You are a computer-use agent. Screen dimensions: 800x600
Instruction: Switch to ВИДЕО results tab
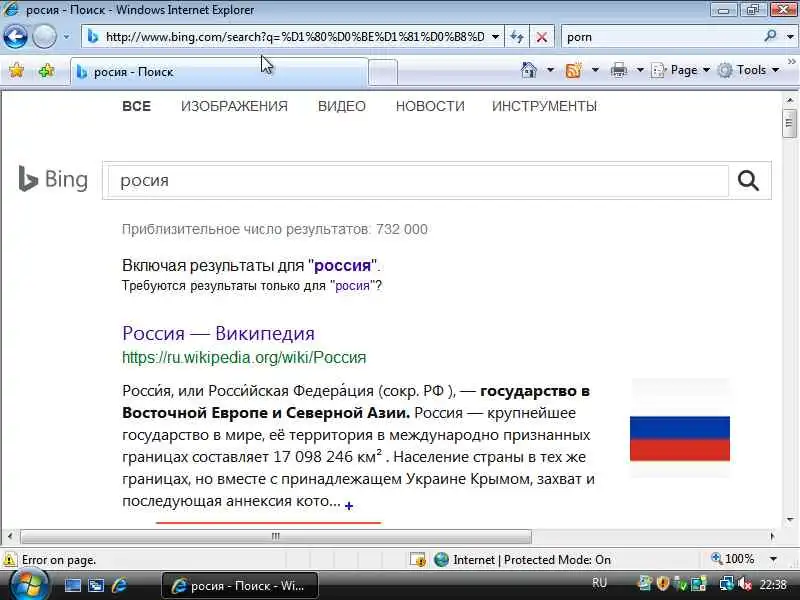pos(342,106)
